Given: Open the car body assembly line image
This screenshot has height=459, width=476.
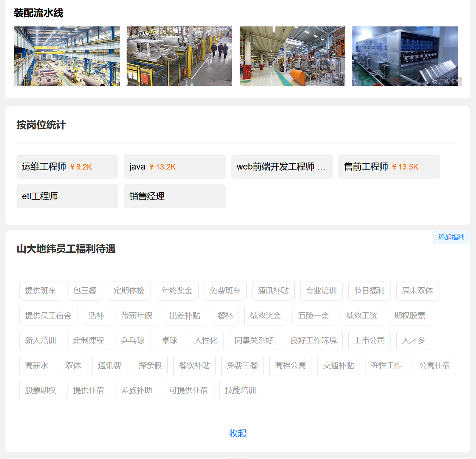Looking at the screenshot, I should coord(179,56).
